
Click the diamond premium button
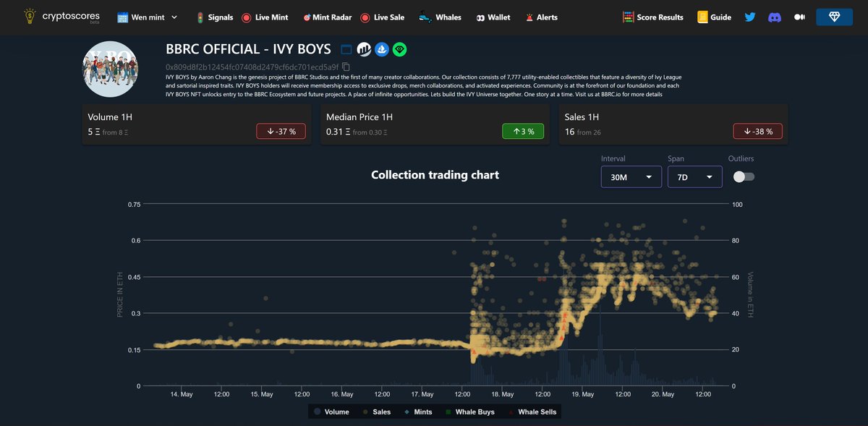(834, 17)
